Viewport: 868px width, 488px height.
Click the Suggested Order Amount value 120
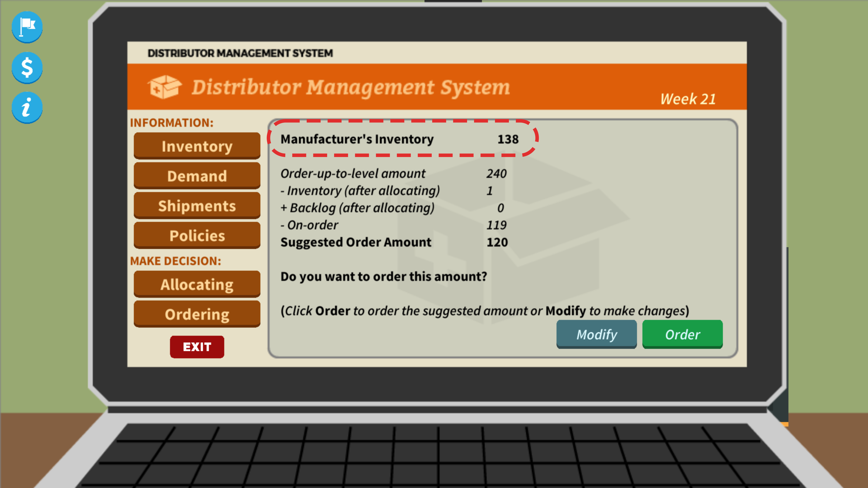[x=497, y=242]
